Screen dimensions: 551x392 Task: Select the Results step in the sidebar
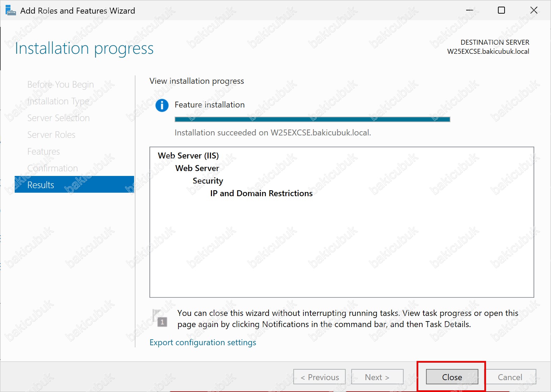[74, 185]
